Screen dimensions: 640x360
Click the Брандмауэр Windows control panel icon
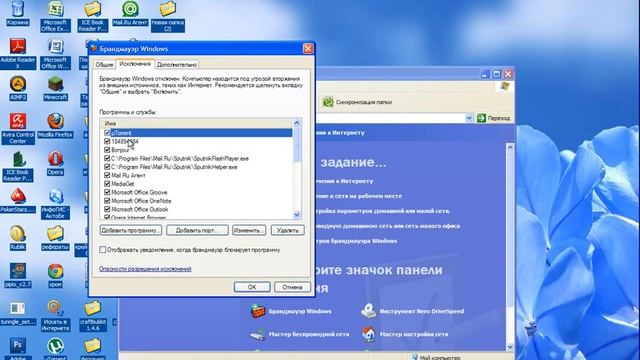tap(258, 311)
